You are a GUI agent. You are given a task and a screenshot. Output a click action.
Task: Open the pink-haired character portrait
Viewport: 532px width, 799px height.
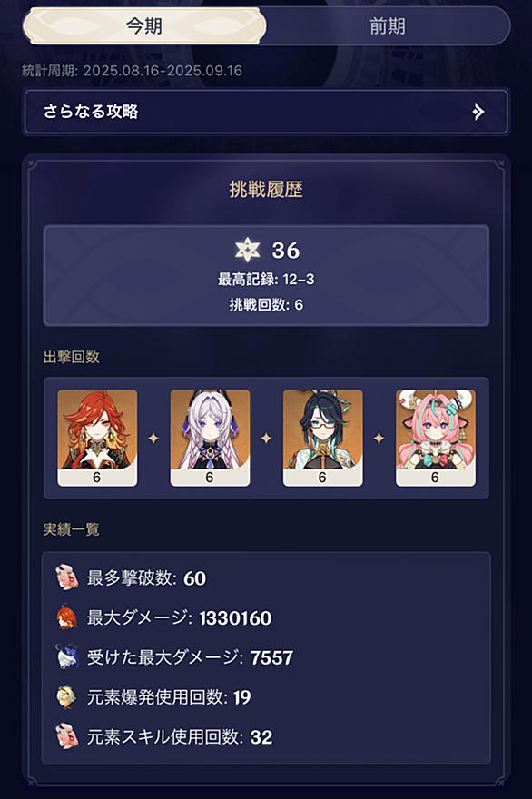[436, 438]
